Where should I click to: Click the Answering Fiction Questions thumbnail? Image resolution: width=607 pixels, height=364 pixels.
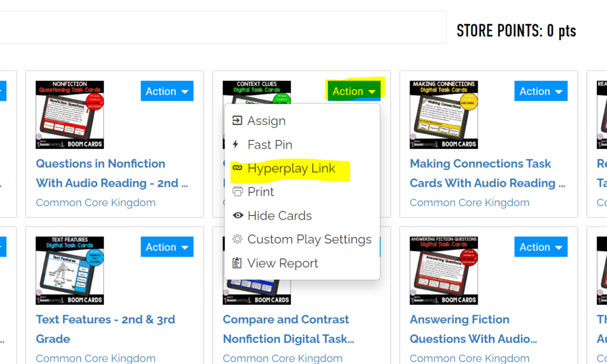(x=443, y=270)
